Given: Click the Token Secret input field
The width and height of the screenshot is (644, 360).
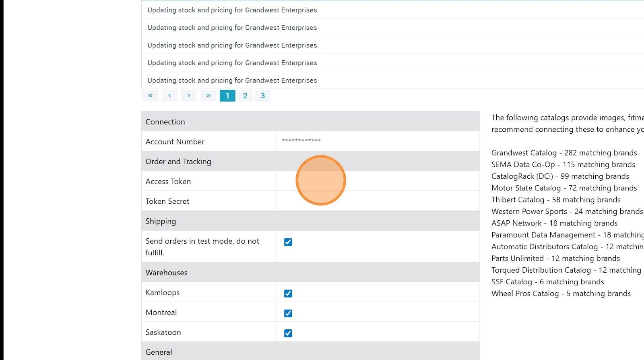Looking at the screenshot, I should point(378,201).
